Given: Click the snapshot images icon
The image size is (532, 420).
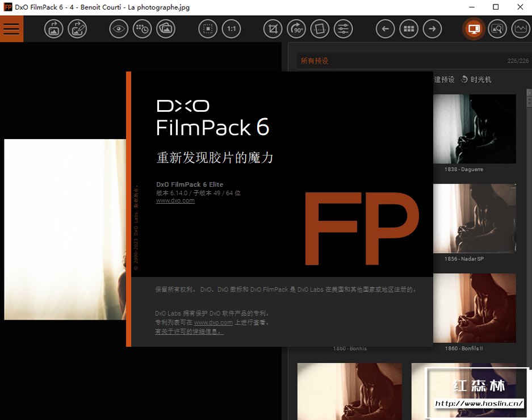Looking at the screenshot, I should 166,29.
